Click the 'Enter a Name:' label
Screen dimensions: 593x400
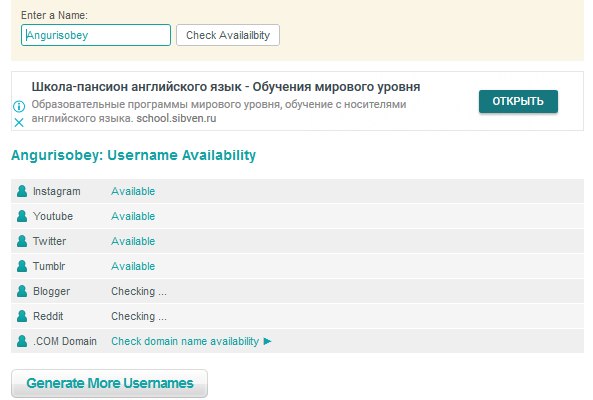(x=54, y=15)
